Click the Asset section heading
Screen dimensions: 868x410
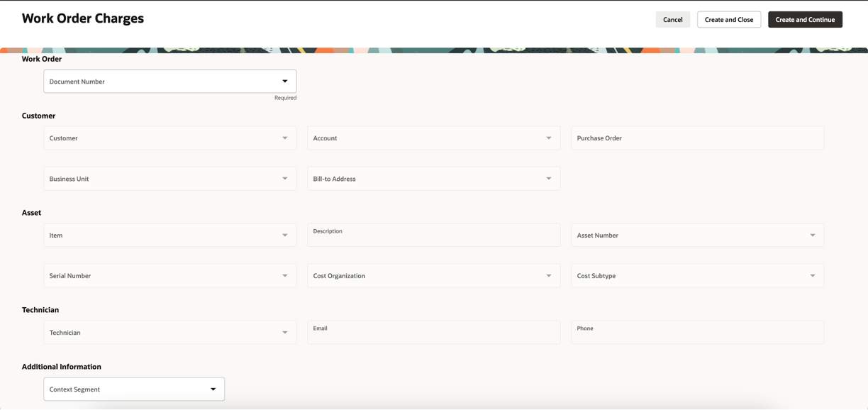(31, 213)
